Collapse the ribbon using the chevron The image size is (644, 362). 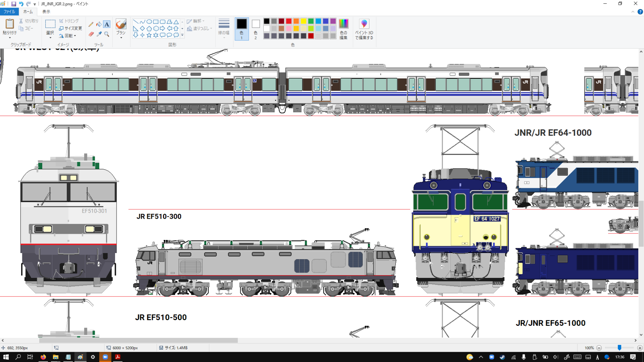point(633,12)
